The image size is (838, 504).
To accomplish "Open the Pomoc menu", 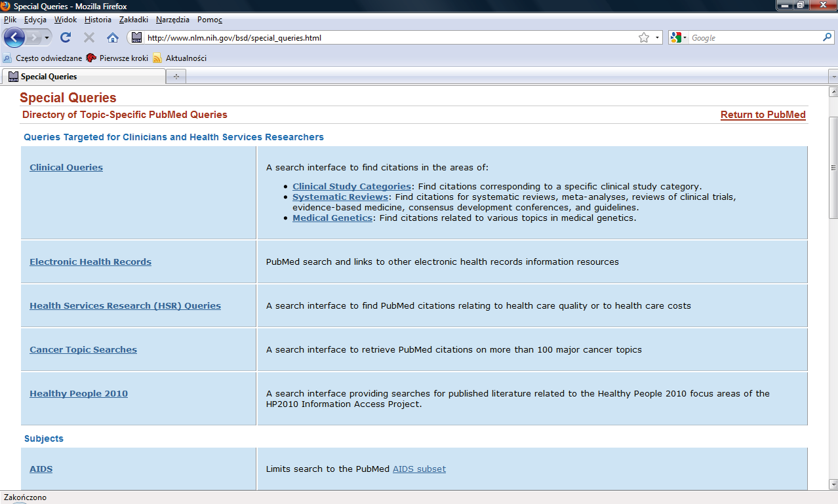I will (x=210, y=20).
